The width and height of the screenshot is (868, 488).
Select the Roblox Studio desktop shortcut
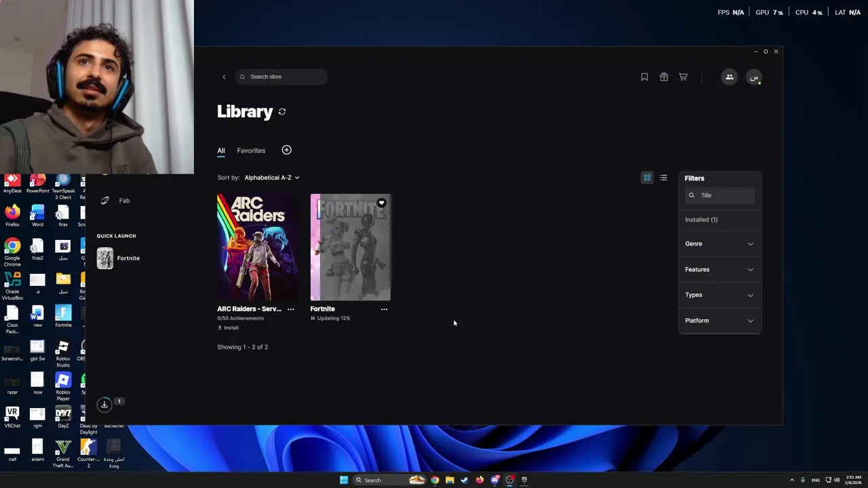pyautogui.click(x=63, y=353)
